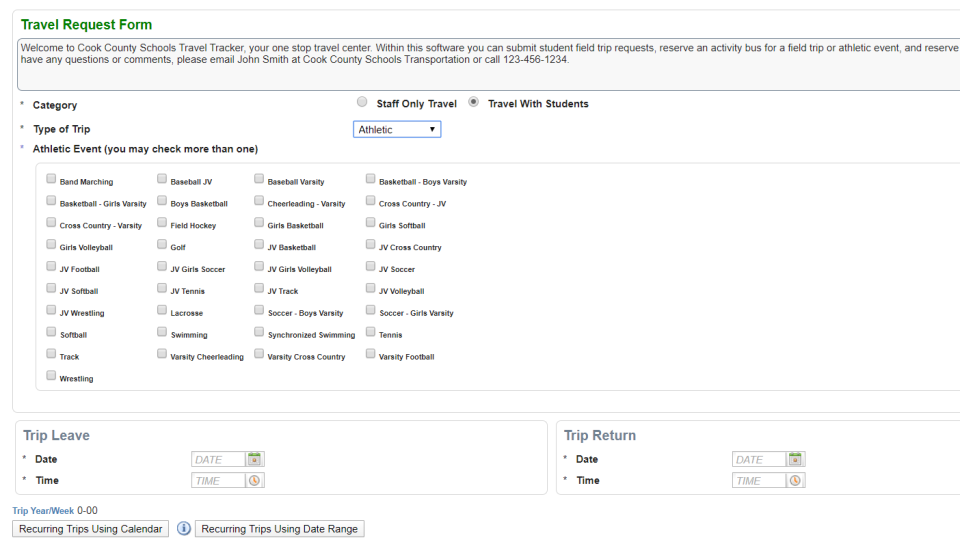Screen dimensions: 960x542
Task: Click the info icon beside Recurring Trips
Action: [183, 528]
